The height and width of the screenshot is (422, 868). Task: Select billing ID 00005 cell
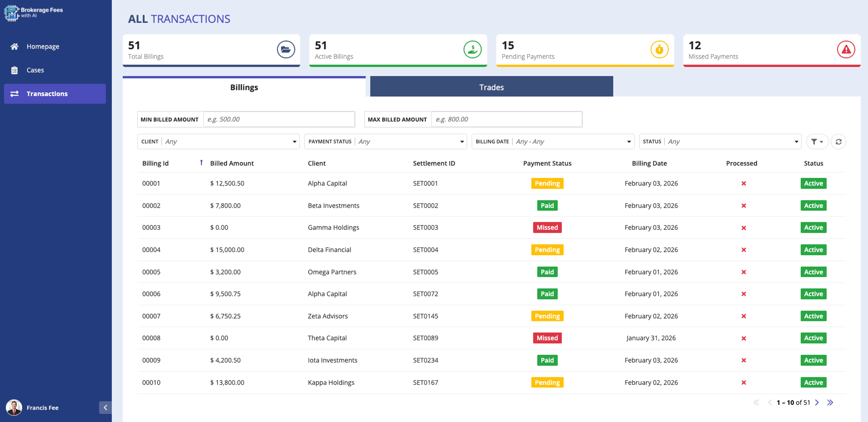[x=151, y=272]
